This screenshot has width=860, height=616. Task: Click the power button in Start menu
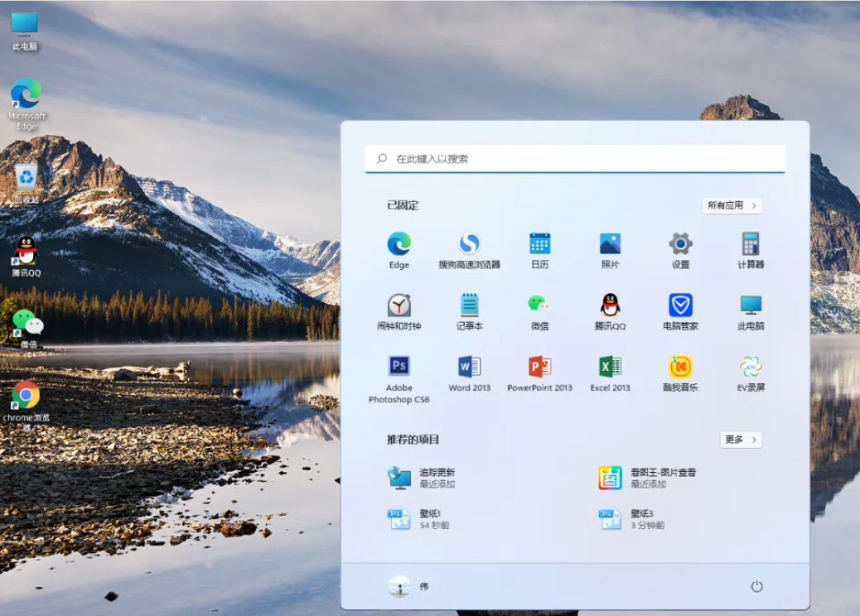[x=756, y=586]
